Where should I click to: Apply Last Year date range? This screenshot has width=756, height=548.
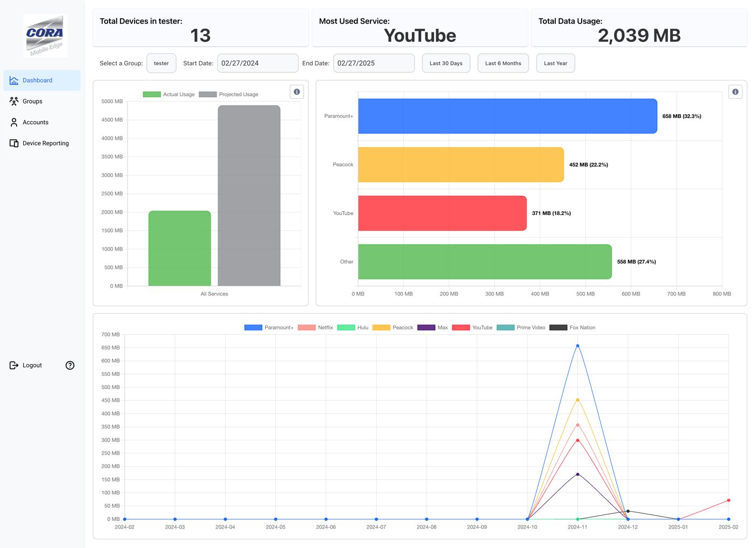coord(556,63)
